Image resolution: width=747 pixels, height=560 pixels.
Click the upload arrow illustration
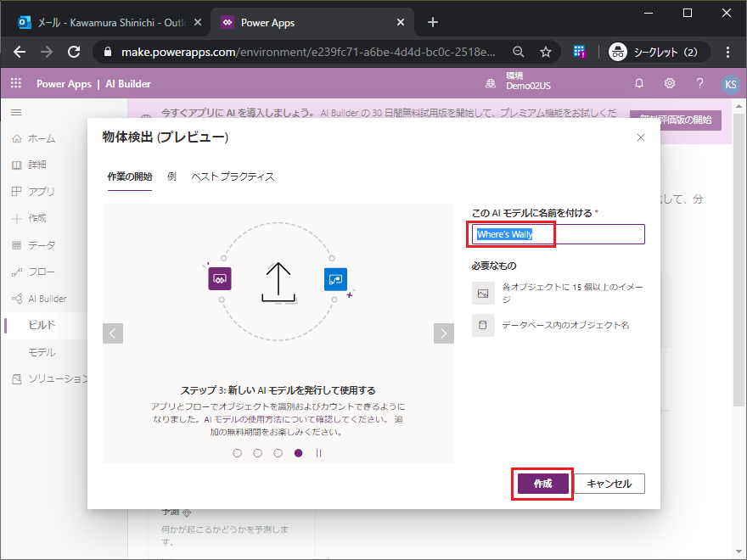(x=278, y=283)
